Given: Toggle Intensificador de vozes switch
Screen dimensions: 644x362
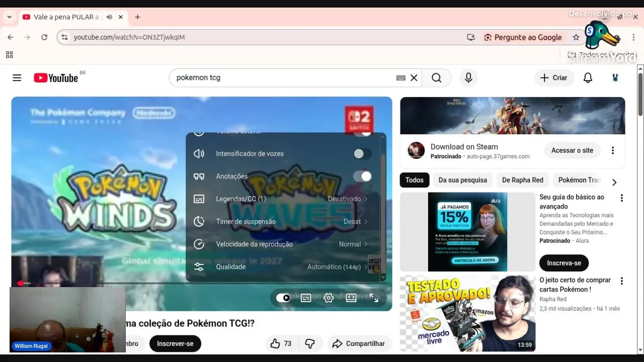Looking at the screenshot, I should 362,154.
